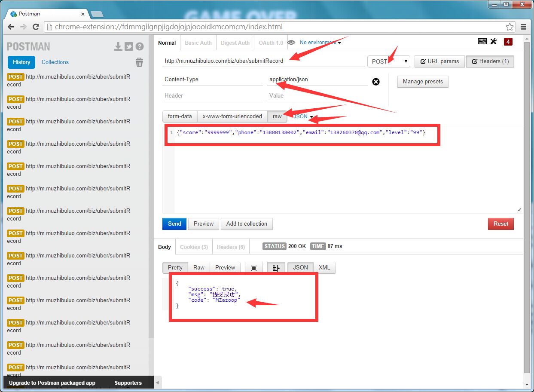Image resolution: width=534 pixels, height=392 pixels.
Task: Click inside the raw JSON body editor
Action: click(x=342, y=170)
